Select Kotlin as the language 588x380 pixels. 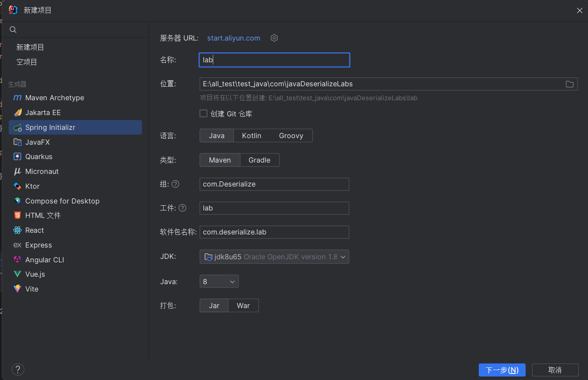(252, 136)
